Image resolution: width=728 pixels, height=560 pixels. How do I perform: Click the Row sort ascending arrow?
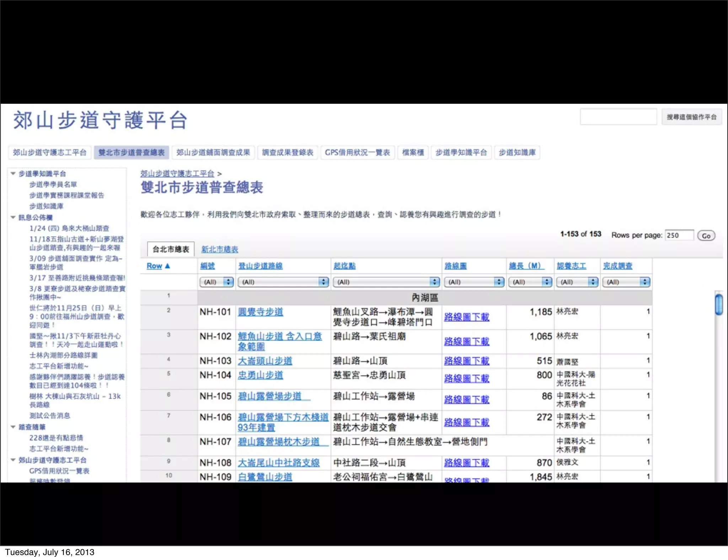coord(167,266)
